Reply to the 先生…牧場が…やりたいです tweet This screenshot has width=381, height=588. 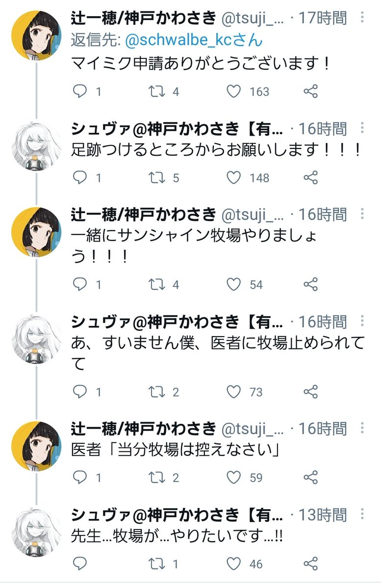[80, 563]
